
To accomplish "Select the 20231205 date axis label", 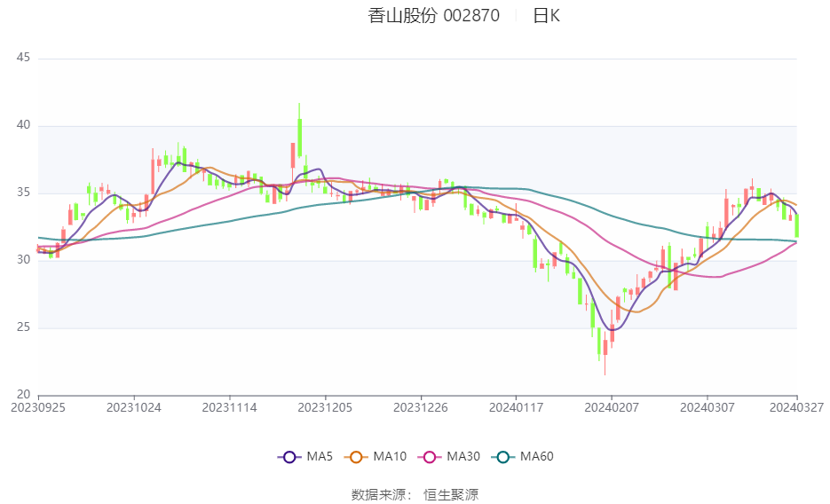I will [x=325, y=407].
